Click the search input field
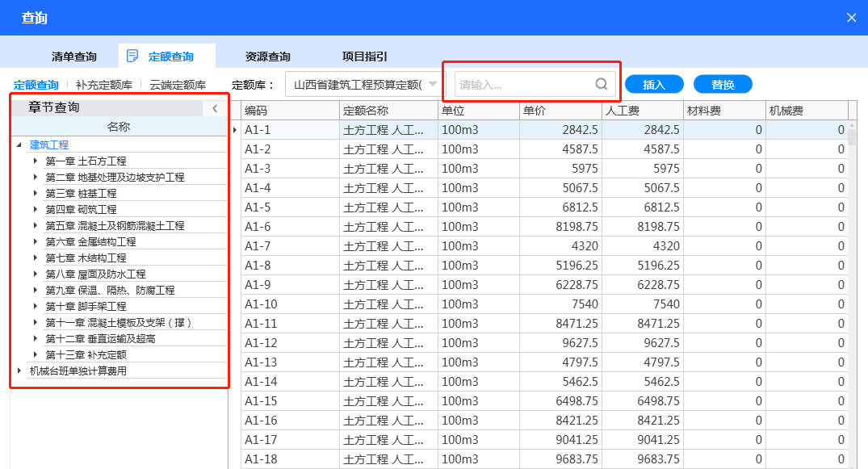This screenshot has width=868, height=469. (525, 84)
